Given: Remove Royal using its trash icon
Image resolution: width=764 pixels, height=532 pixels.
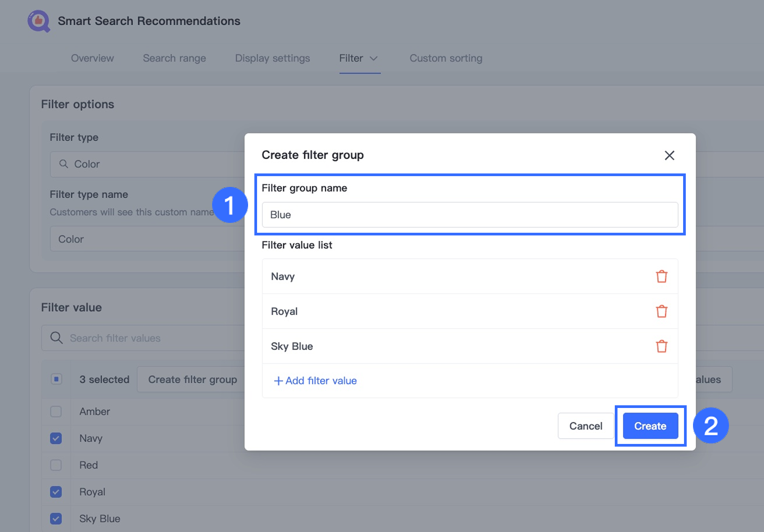Looking at the screenshot, I should click(661, 311).
